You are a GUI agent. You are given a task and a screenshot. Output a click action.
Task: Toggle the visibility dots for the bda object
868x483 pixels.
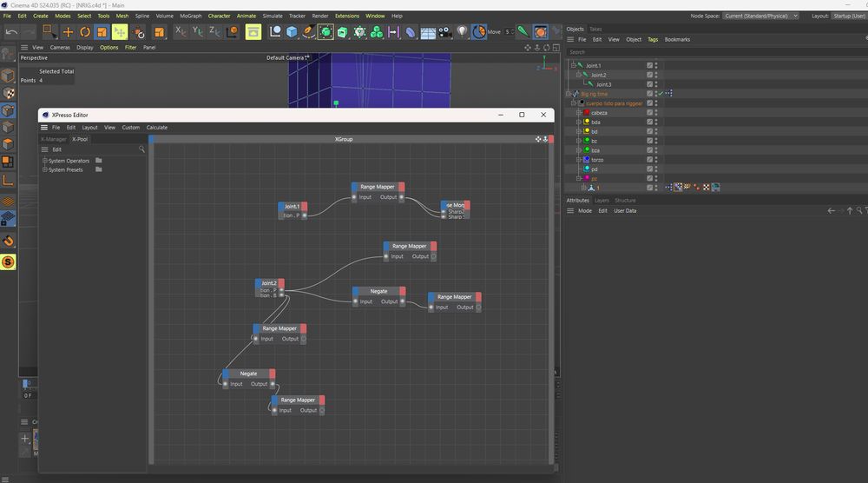[x=656, y=122]
